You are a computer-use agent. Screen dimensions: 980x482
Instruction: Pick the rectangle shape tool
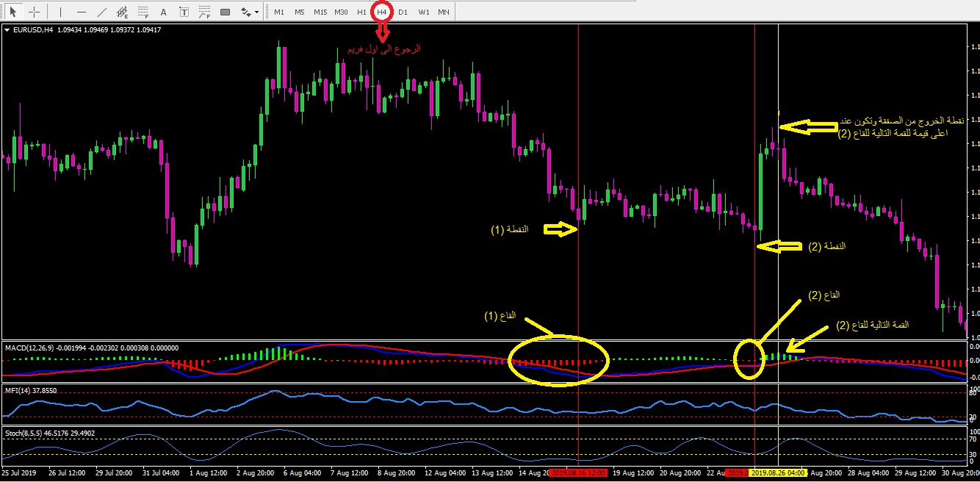coord(225,12)
